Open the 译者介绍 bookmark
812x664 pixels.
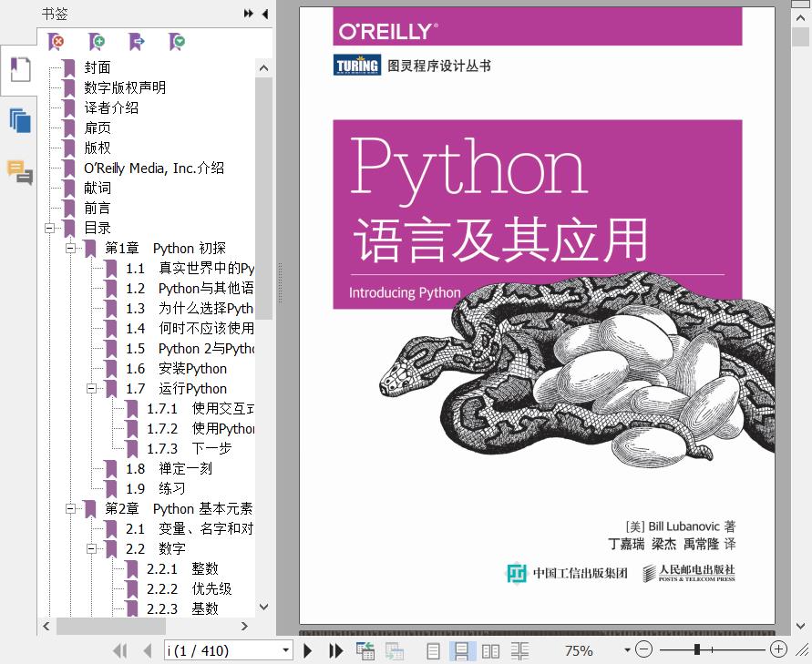[x=111, y=107]
